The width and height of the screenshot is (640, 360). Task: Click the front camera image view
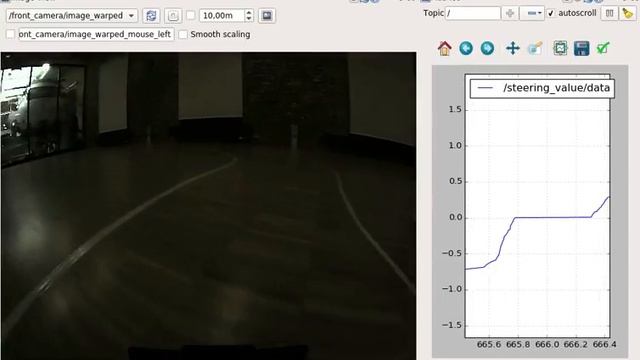tap(209, 206)
